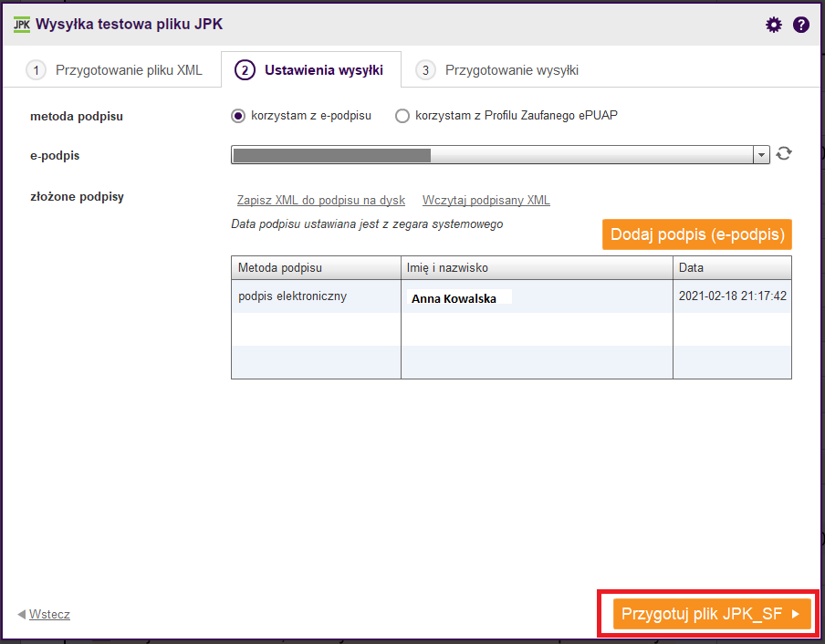Open settings via the gear icon
The width and height of the screenshot is (825, 644).
click(774, 25)
